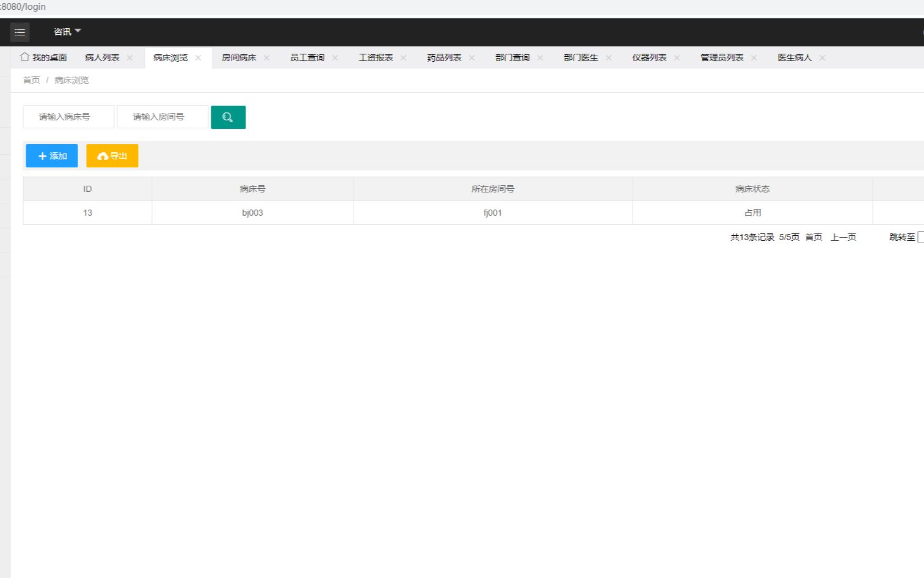
Task: Close the 部门查询 tab
Action: [x=540, y=58]
